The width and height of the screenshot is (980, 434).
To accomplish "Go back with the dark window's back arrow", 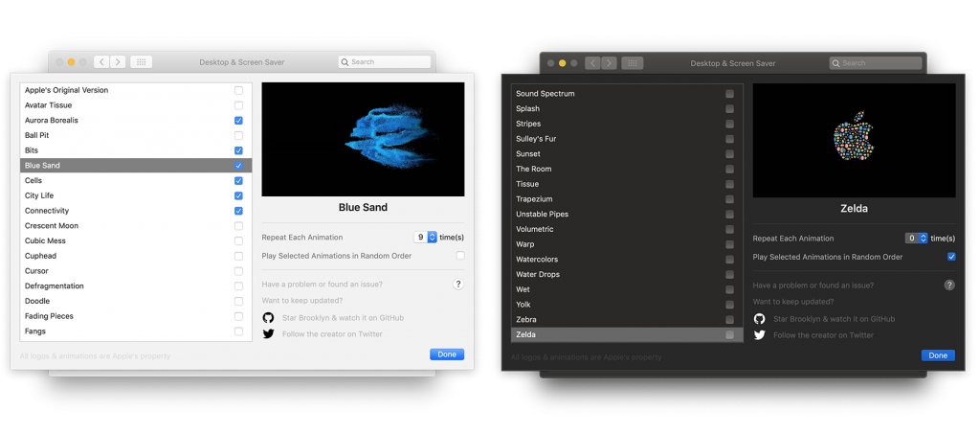I will click(x=592, y=63).
